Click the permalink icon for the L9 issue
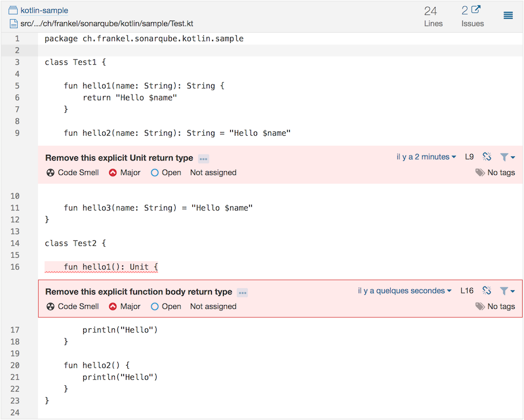 [x=487, y=157]
